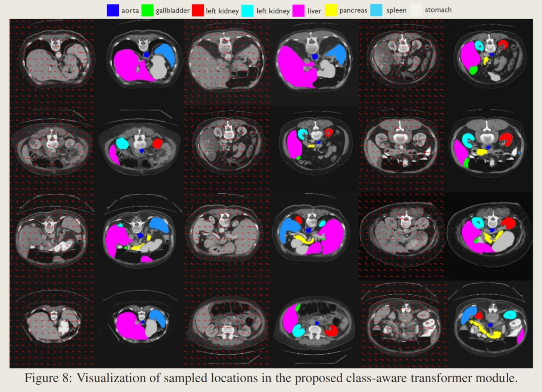Select the 'liver' legend label
The height and width of the screenshot is (392, 542).
pos(314,11)
